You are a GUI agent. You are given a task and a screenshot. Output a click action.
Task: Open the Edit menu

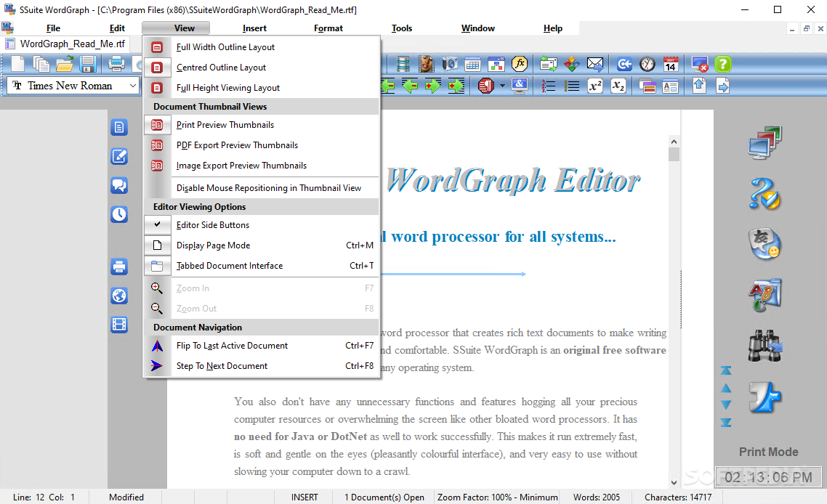[117, 28]
